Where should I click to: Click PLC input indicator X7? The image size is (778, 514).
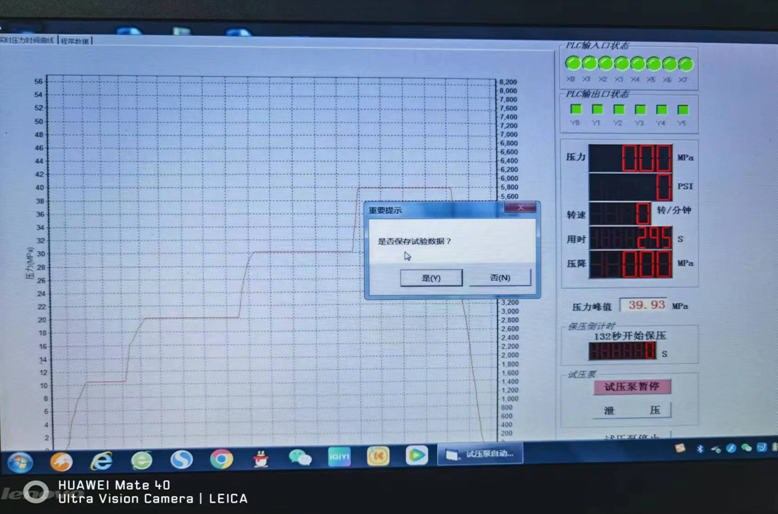tap(685, 63)
